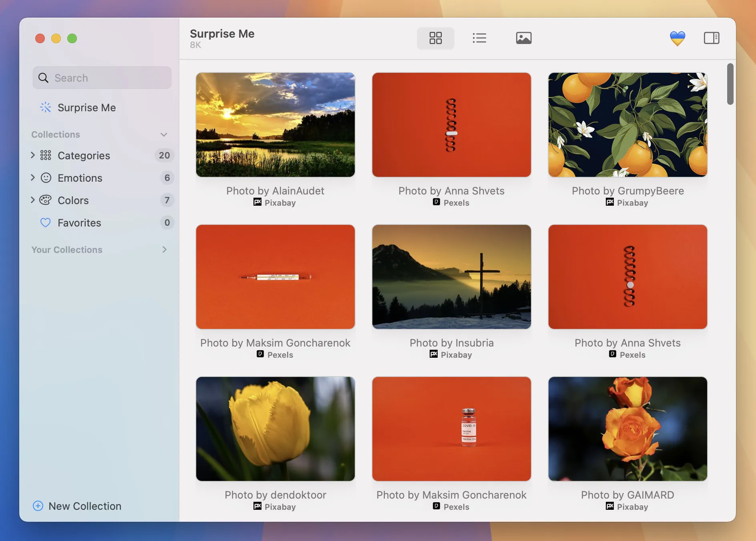The height and width of the screenshot is (541, 756).
Task: Switch to grid view
Action: (435, 38)
